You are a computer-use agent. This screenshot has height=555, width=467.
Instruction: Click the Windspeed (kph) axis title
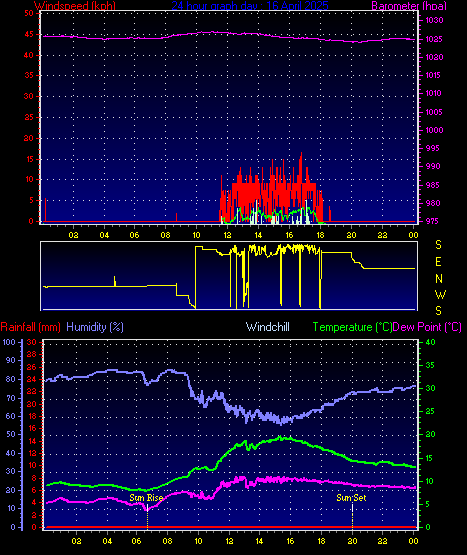(x=75, y=6)
